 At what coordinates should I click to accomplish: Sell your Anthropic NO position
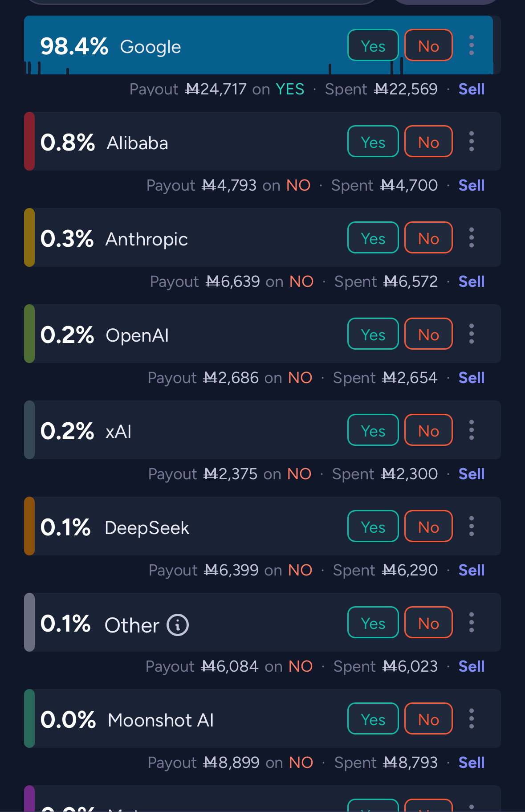click(471, 282)
